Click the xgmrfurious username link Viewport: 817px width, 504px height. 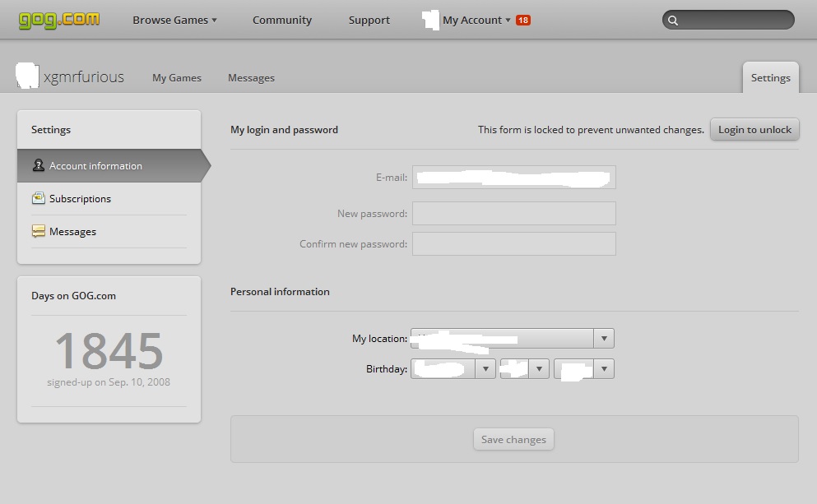point(84,77)
